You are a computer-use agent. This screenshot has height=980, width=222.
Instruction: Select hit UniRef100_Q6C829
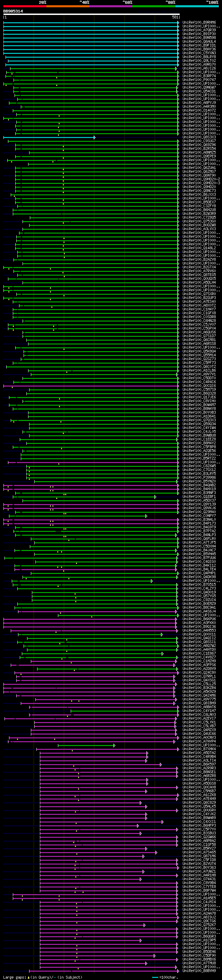tap(199, 803)
